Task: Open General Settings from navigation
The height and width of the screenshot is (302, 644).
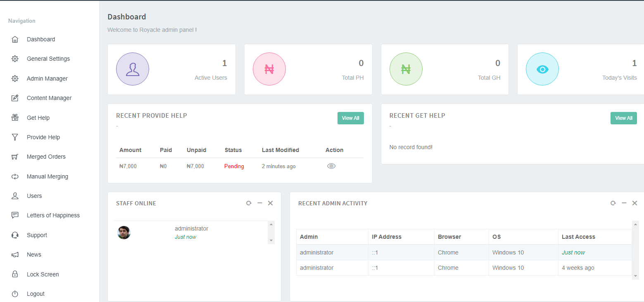Action: click(x=48, y=59)
